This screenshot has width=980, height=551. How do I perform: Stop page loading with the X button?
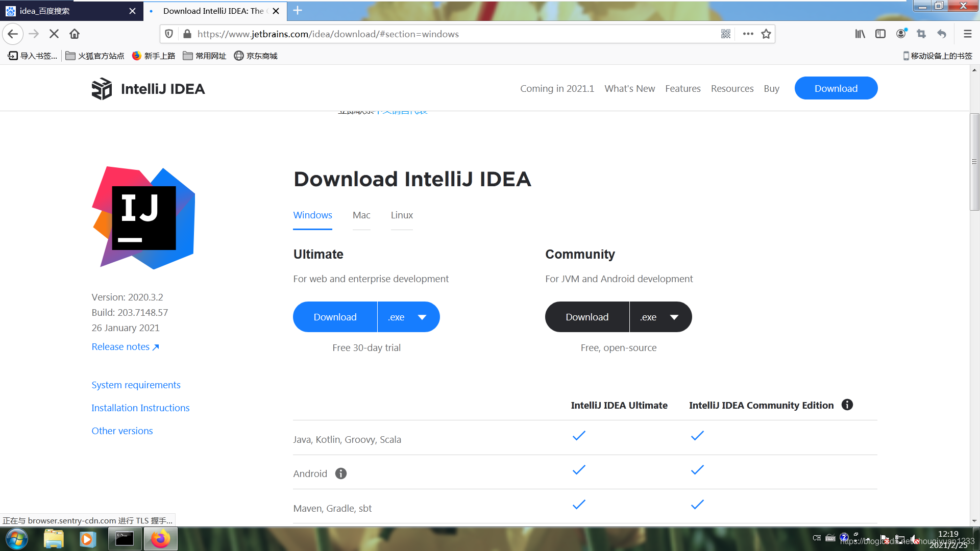click(54, 34)
